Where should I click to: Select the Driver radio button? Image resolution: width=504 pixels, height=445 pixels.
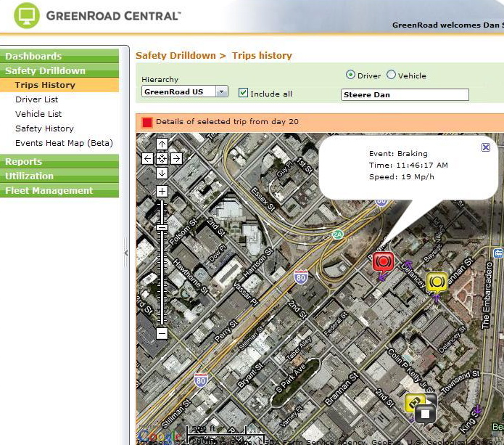(x=351, y=75)
